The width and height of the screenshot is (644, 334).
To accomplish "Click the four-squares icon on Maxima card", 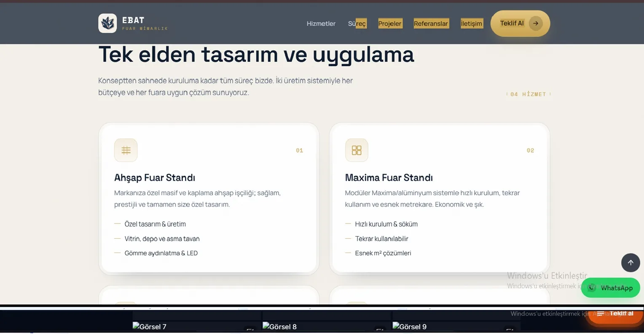I will pyautogui.click(x=357, y=150).
